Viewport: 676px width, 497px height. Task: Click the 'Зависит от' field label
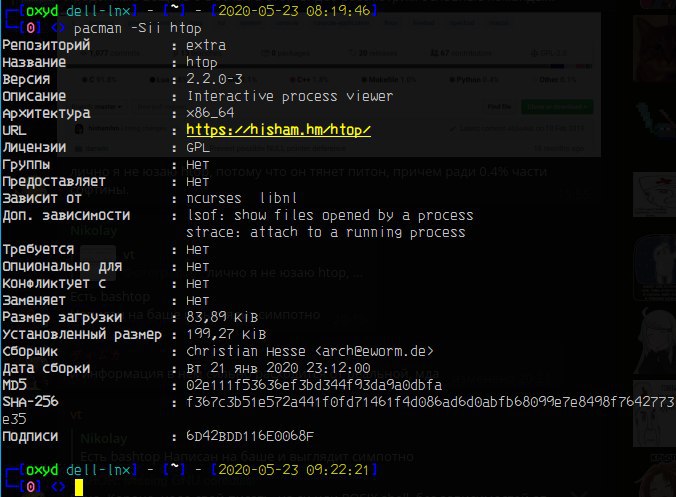pos(42,198)
